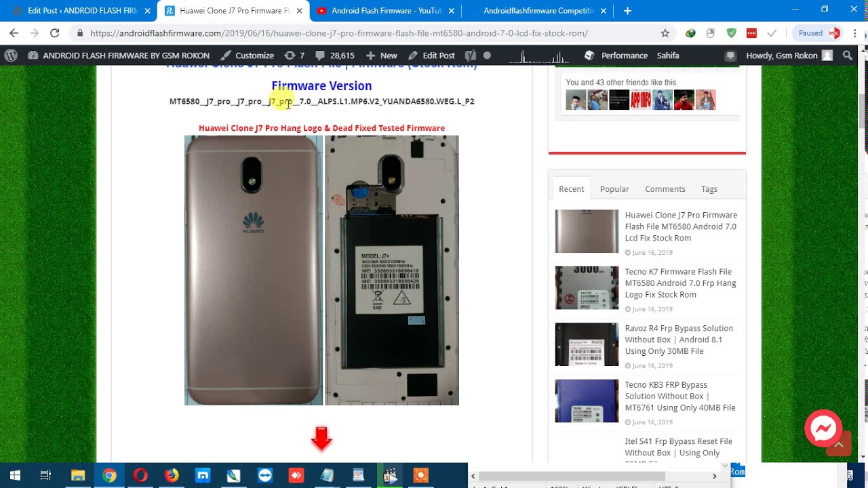Click the Tecno KB3 post thumbnail
The height and width of the screenshot is (488, 868).
point(587,401)
